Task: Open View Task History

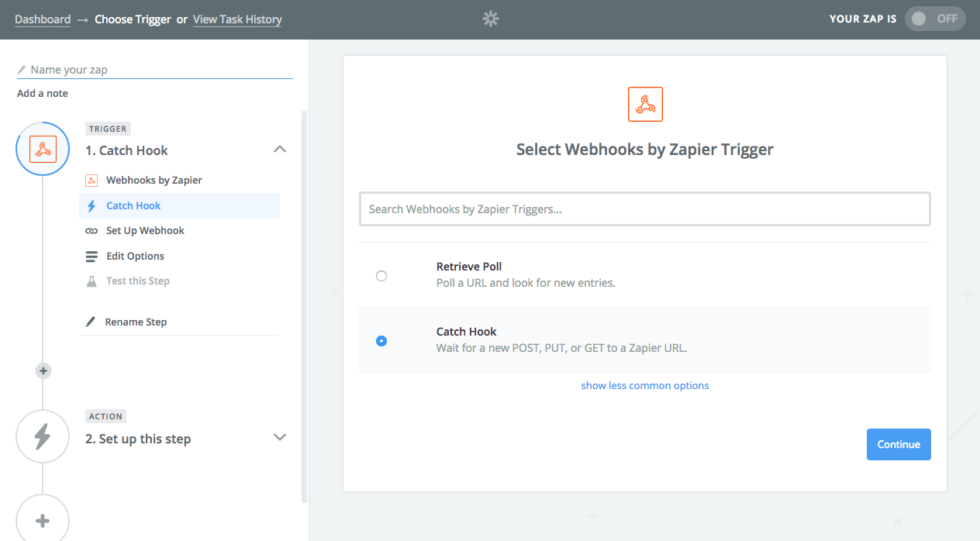Action: [237, 19]
